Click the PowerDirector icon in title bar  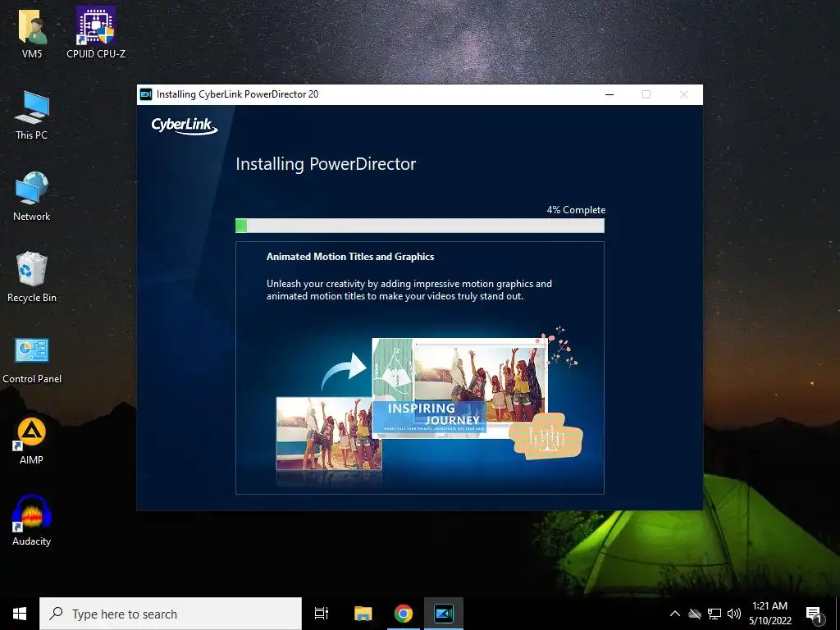click(146, 94)
